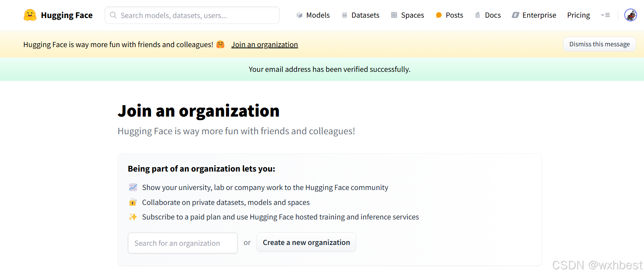Click 'Subscribe to a paid plan' line

click(281, 217)
